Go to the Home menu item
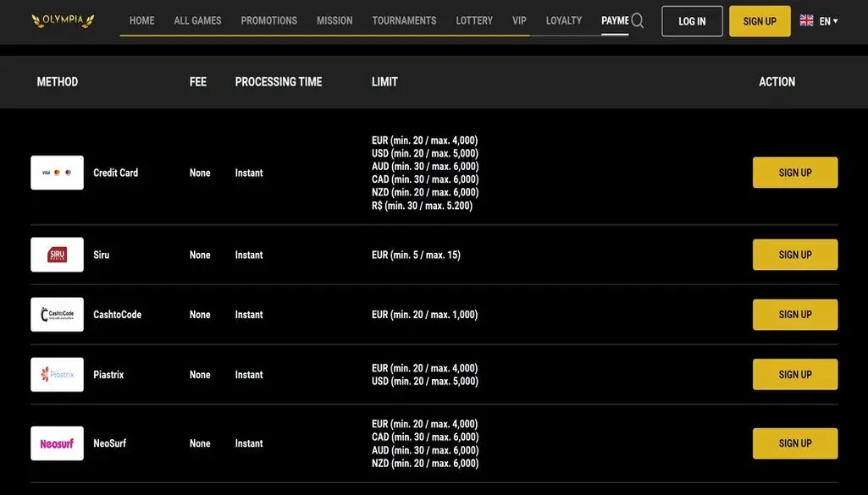The image size is (868, 495). tap(141, 20)
